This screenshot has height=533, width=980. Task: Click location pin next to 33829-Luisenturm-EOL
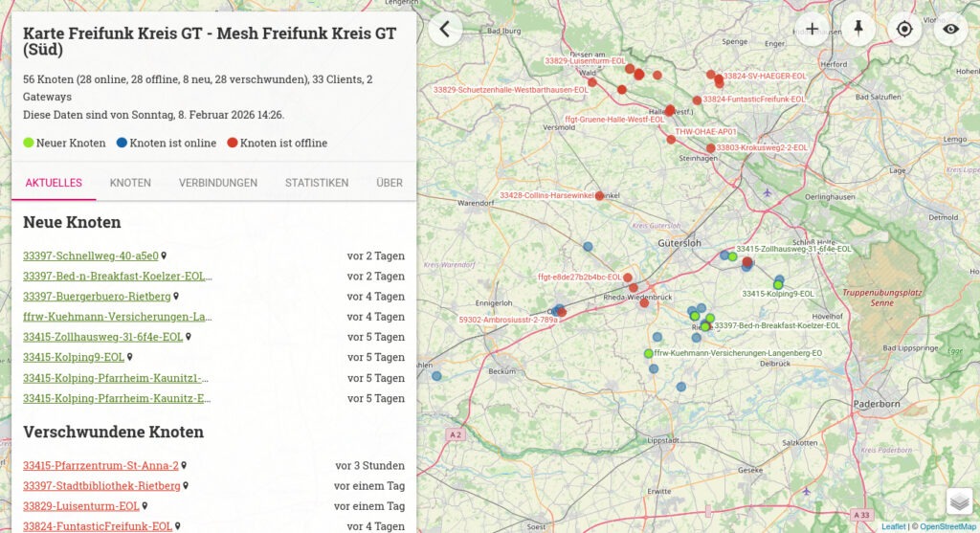[145, 506]
